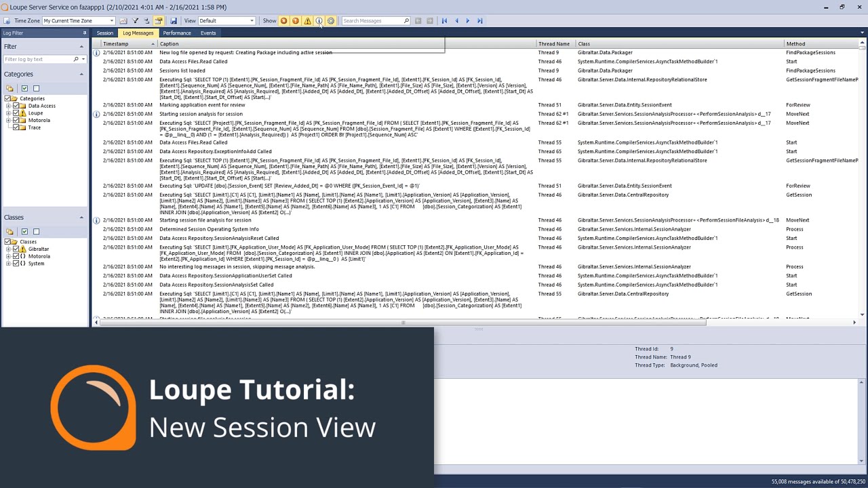Click the funnel filter toolbar icon

[x=135, y=21]
